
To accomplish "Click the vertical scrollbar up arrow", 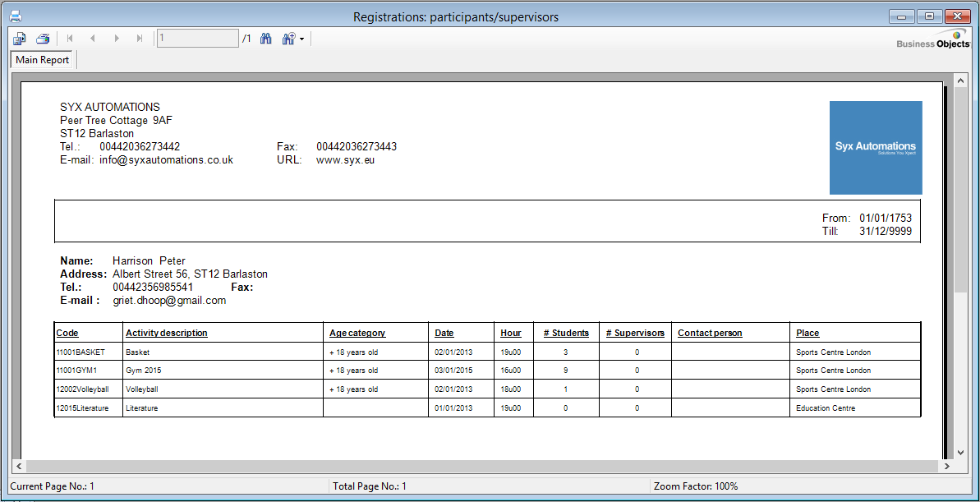I will tap(959, 81).
